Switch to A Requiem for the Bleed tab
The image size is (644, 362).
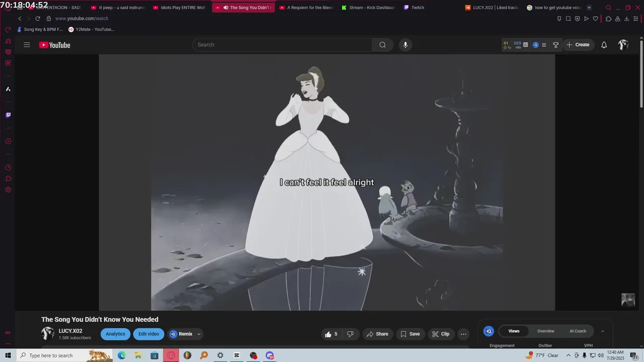[306, 8]
